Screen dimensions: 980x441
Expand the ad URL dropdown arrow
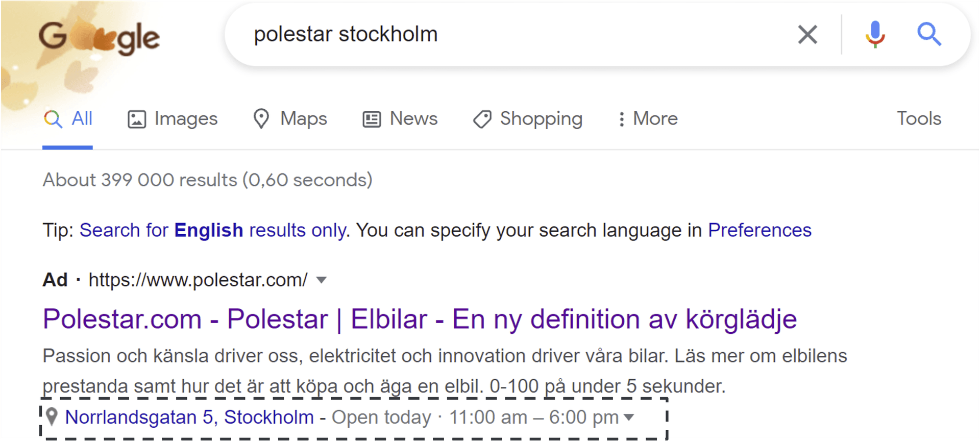(x=321, y=280)
